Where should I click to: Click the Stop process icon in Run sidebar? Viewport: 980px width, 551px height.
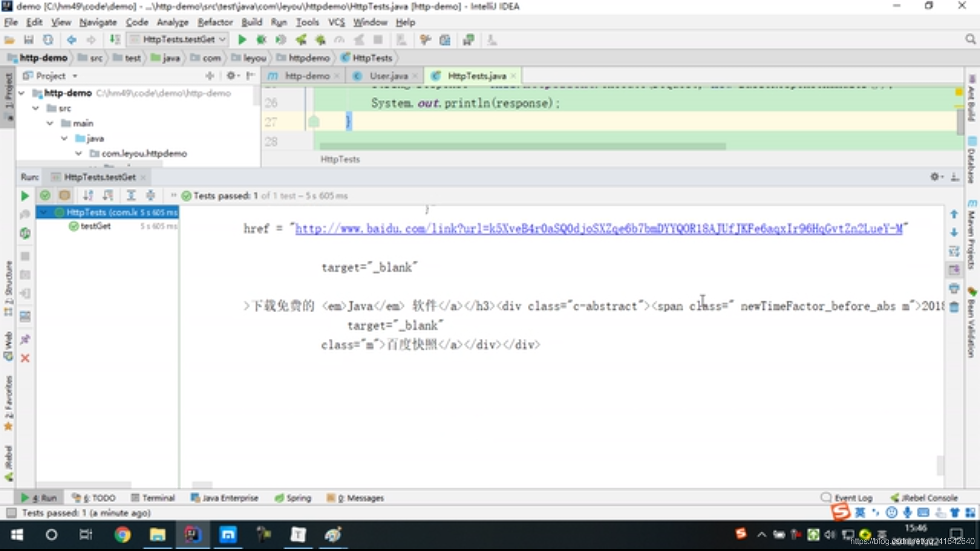point(24,256)
